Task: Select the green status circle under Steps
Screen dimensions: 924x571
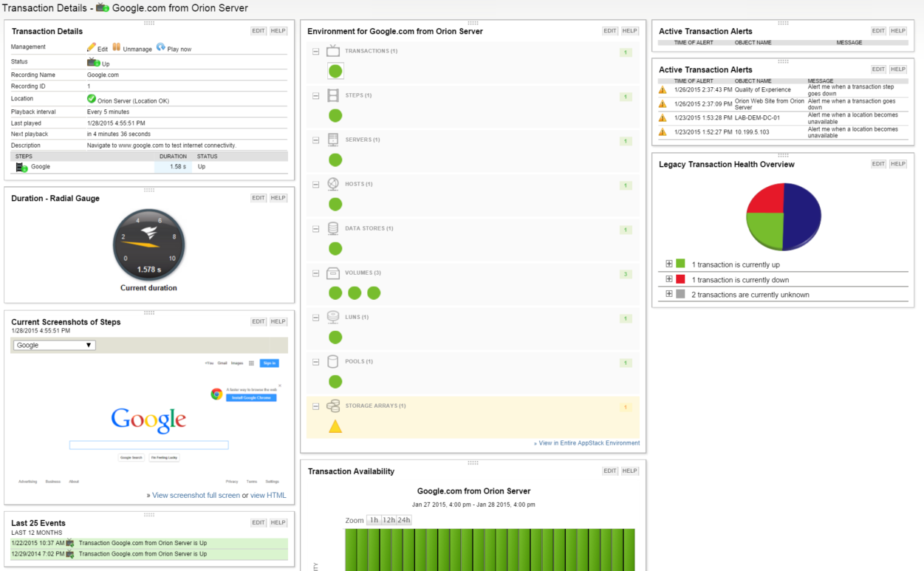Action: (x=335, y=116)
